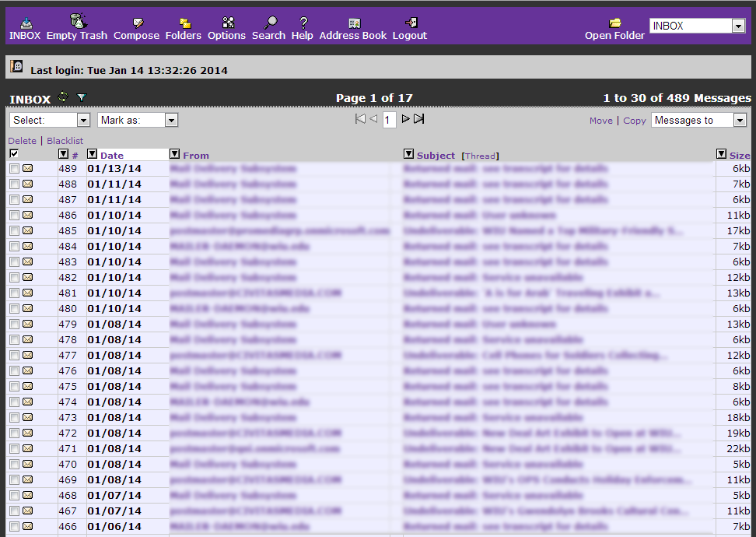Click the Empty Trash icon
The height and width of the screenshot is (537, 756).
click(77, 22)
